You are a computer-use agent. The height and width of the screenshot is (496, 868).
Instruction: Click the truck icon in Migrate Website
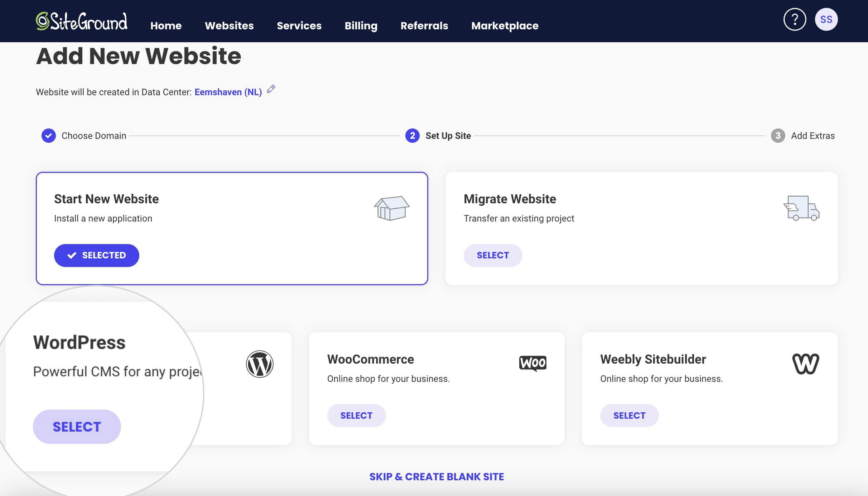pyautogui.click(x=801, y=208)
